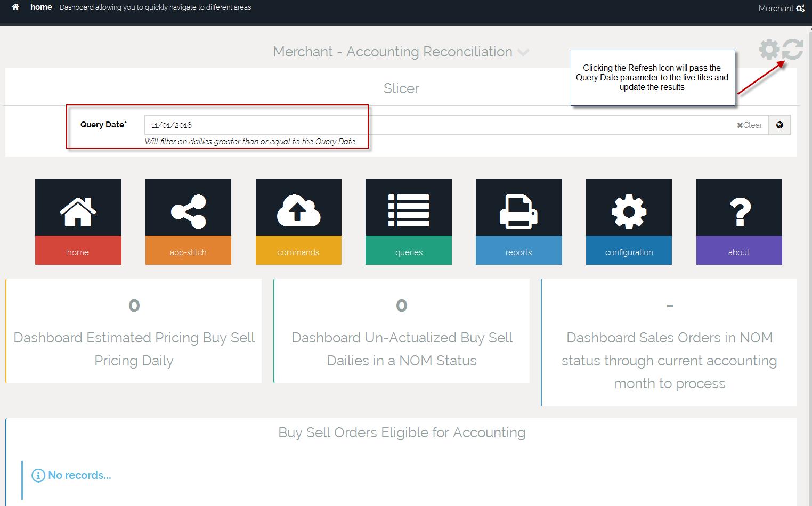Viewport: 812px width, 506px height.
Task: Open the app-stitch share icon tile
Action: pos(188,222)
